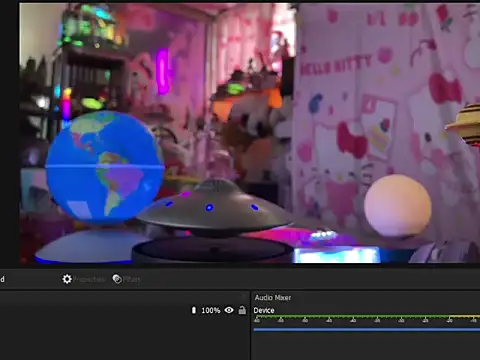The width and height of the screenshot is (480, 360).
Task: Adjust the blue Device volume slider
Action: pyautogui.click(x=367, y=330)
